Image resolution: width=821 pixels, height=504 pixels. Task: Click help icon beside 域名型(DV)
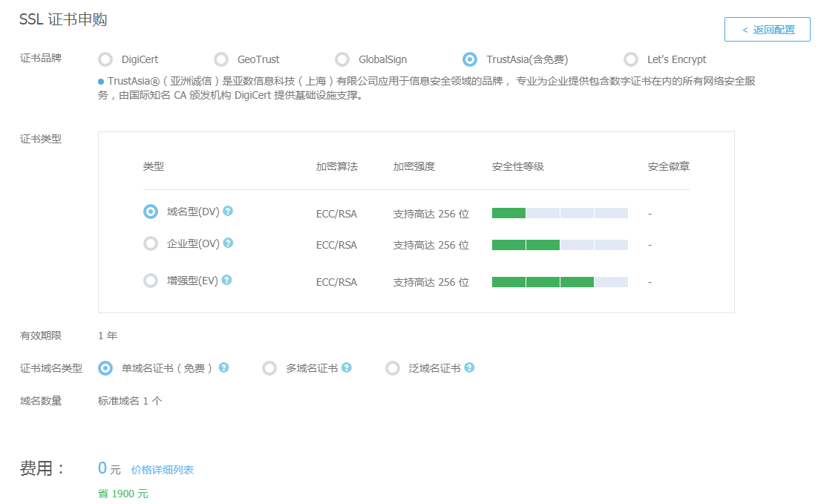(x=228, y=211)
